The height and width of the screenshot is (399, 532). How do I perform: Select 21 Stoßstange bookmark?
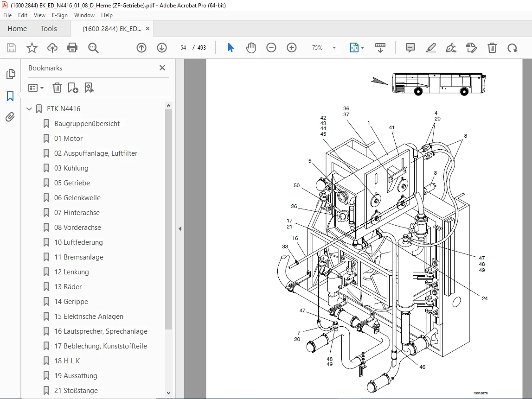(x=76, y=391)
